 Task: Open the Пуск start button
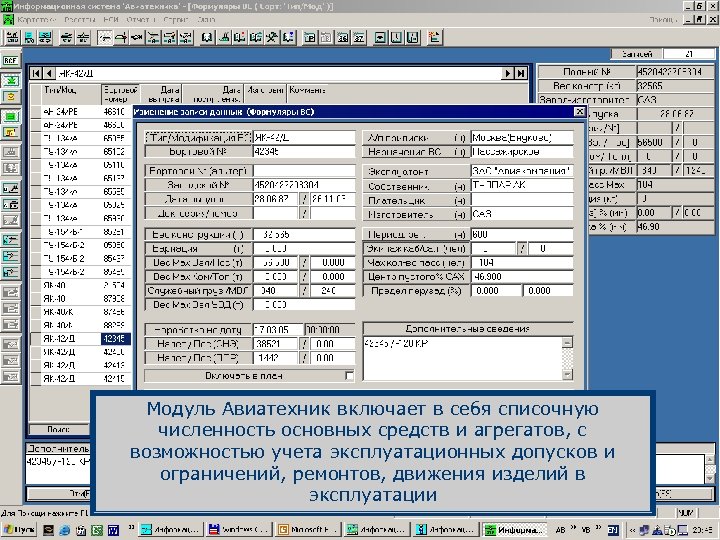19,530
